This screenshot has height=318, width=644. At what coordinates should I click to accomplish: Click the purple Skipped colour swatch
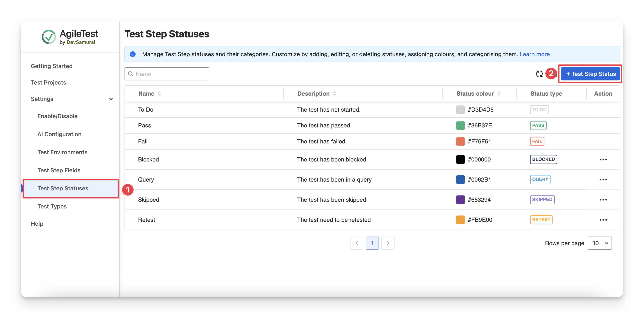pyautogui.click(x=460, y=200)
